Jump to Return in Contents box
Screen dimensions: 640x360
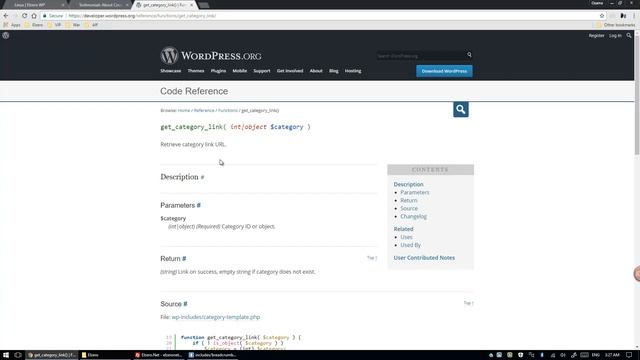[409, 200]
